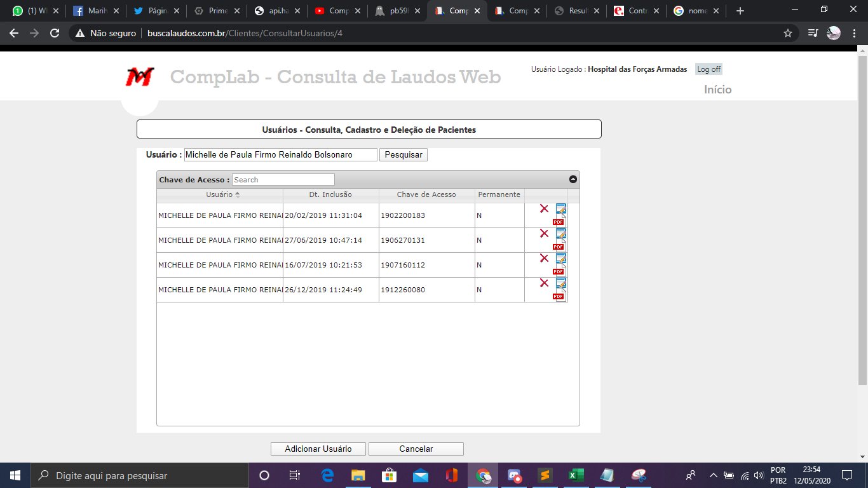Focus the Usuário name input field
The image size is (868, 488).
click(x=281, y=154)
